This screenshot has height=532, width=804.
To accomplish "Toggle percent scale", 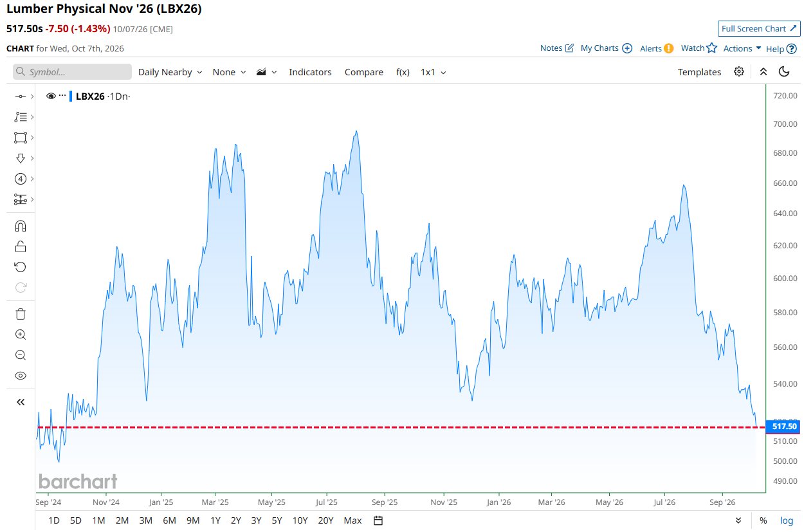I will 763,520.
